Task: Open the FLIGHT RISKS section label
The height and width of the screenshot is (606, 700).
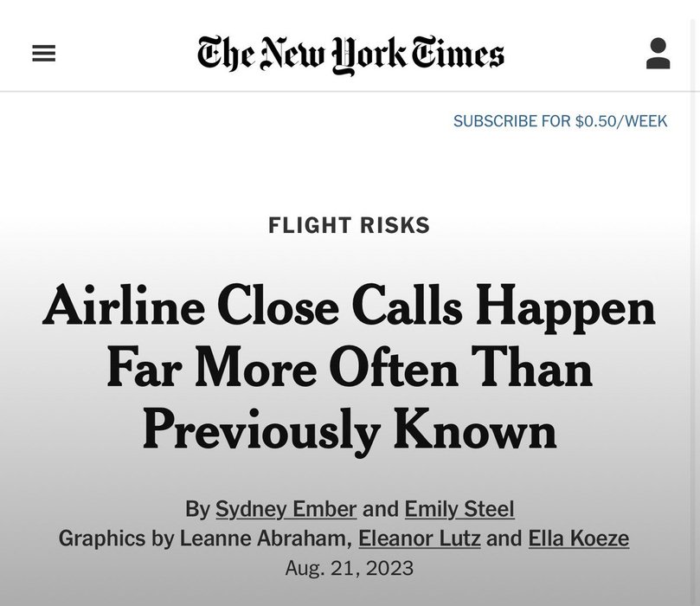Action: (349, 226)
